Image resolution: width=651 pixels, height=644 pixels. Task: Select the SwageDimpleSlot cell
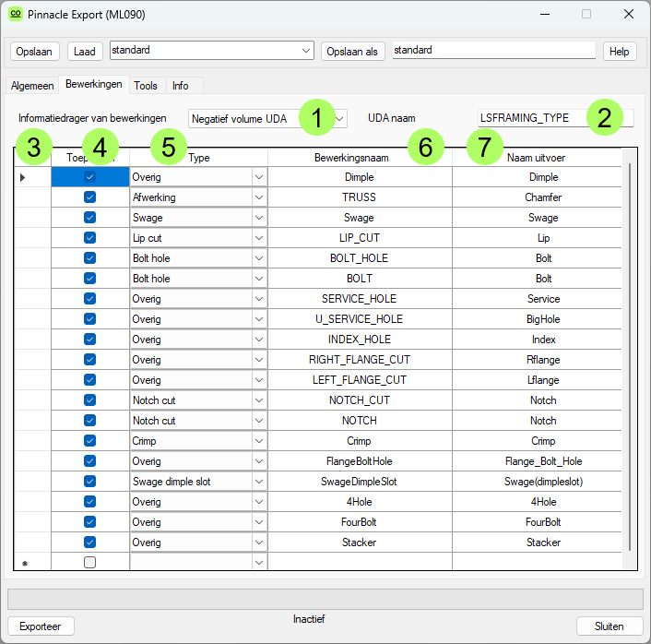[x=360, y=482]
